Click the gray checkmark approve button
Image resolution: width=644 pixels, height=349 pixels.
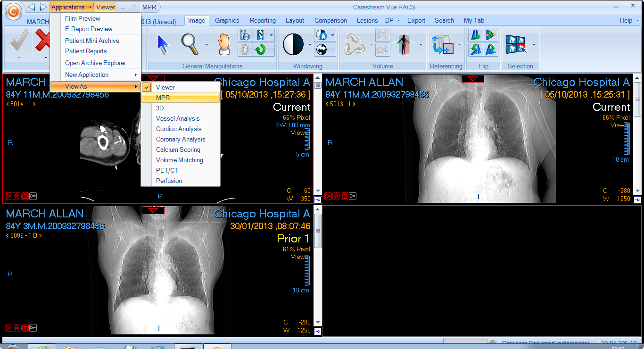(x=19, y=41)
